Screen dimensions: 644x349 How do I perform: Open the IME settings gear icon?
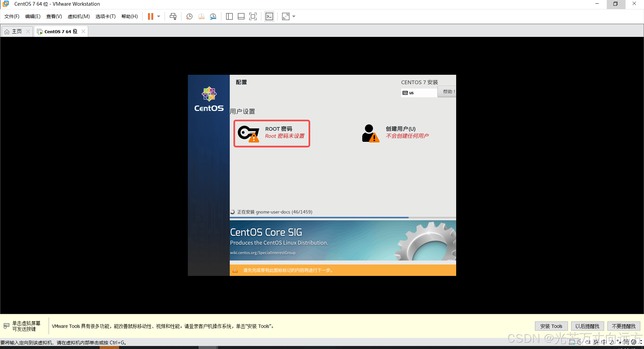(x=634, y=342)
